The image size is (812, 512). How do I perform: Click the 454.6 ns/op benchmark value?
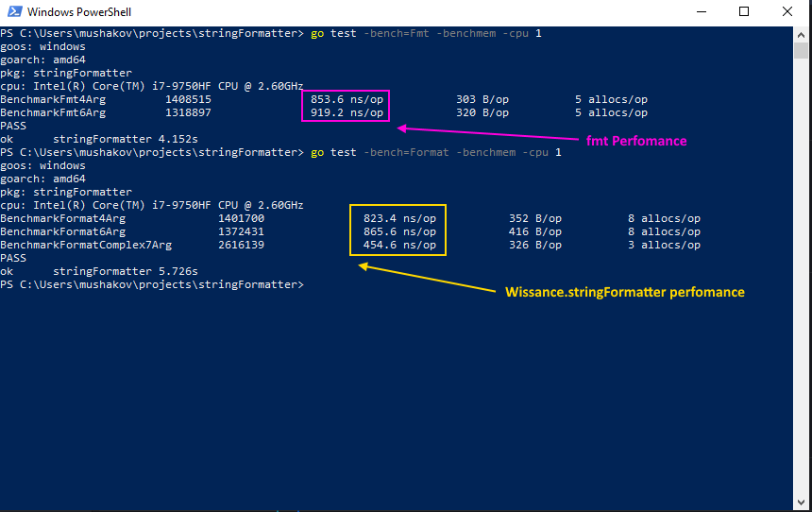399,245
